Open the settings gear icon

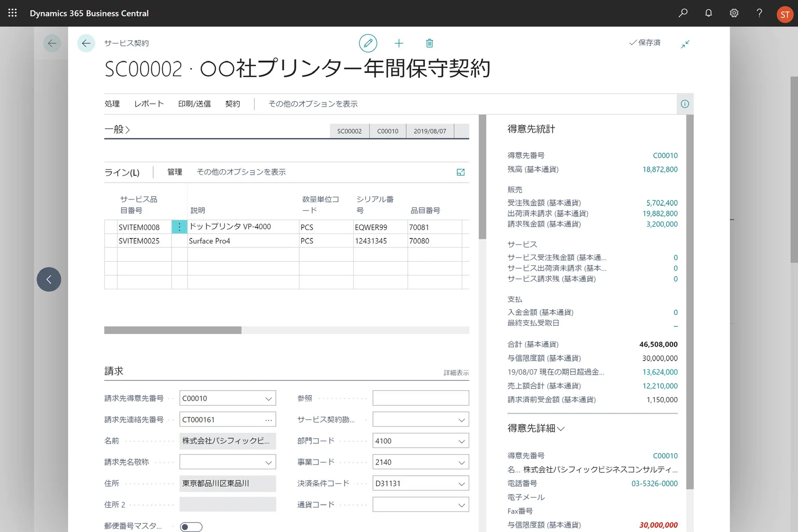734,13
